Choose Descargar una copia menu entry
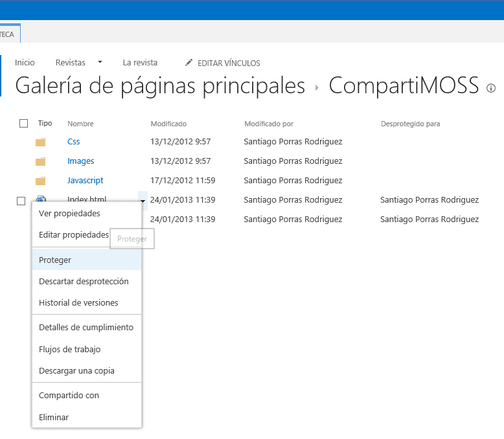504x439 pixels. click(x=87, y=371)
